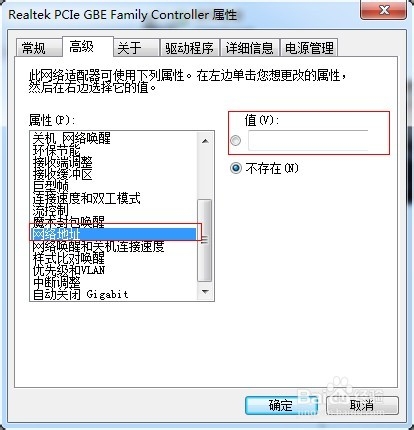Click the 确定 button

[x=281, y=405]
